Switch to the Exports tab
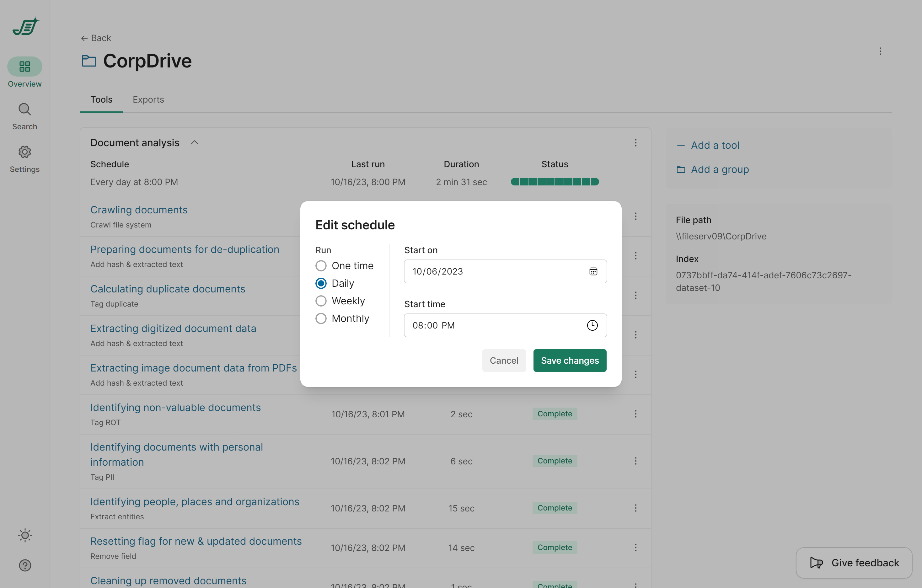Screen dimensions: 922x588 pyautogui.click(x=148, y=99)
